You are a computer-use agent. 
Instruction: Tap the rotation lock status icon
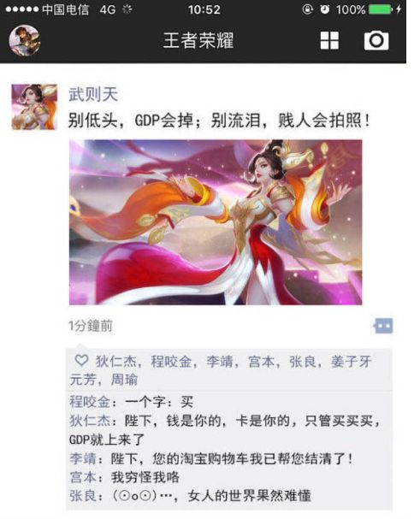pos(307,9)
